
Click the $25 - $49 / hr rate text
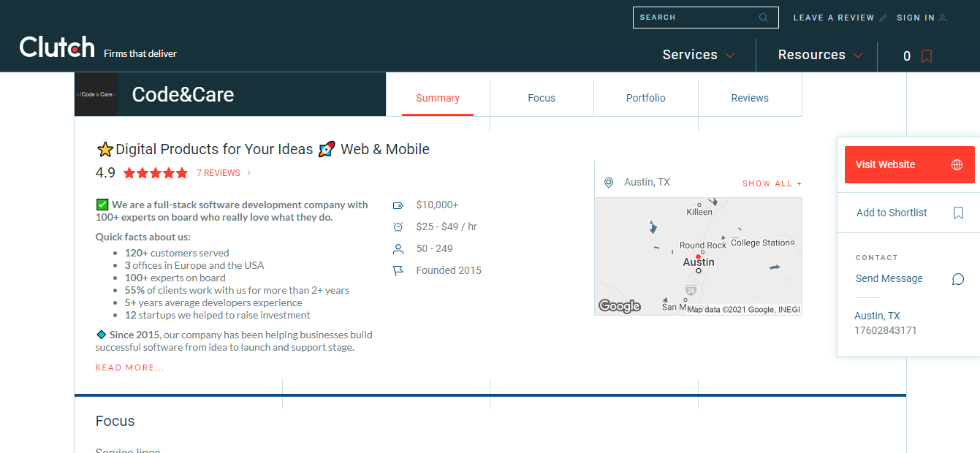pos(447,226)
